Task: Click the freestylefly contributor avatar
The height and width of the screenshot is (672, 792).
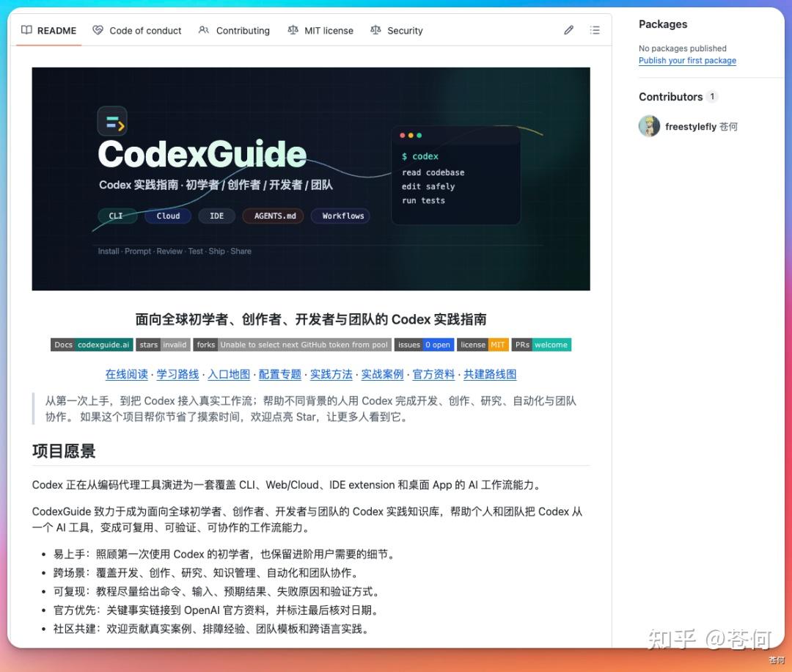Action: coord(649,126)
